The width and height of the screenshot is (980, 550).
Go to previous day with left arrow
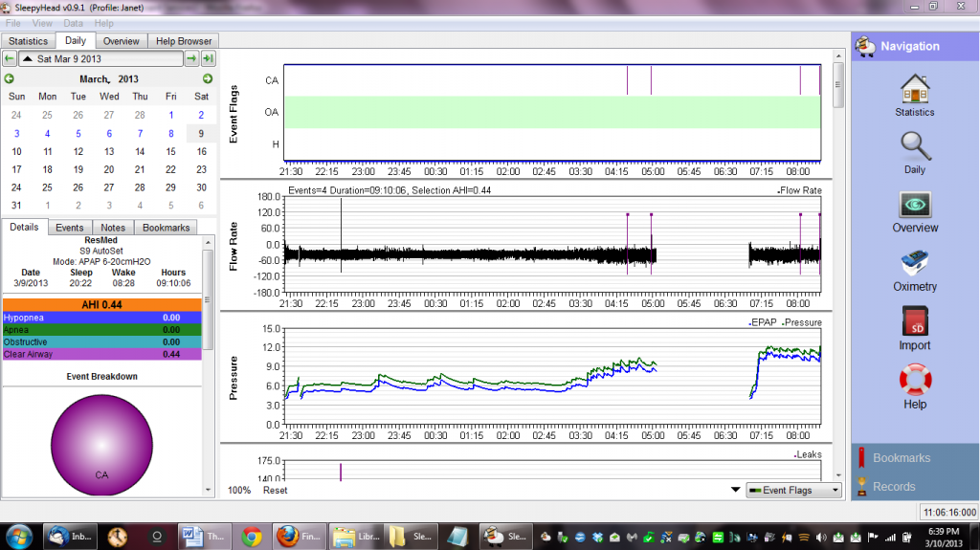coord(10,59)
